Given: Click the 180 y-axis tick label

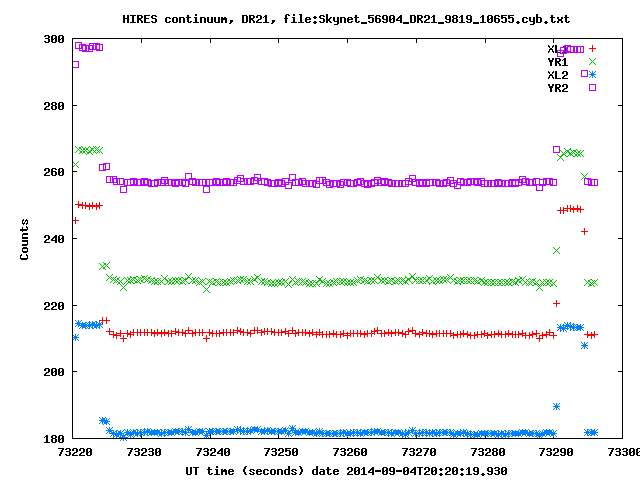Looking at the screenshot, I should click(x=54, y=439).
